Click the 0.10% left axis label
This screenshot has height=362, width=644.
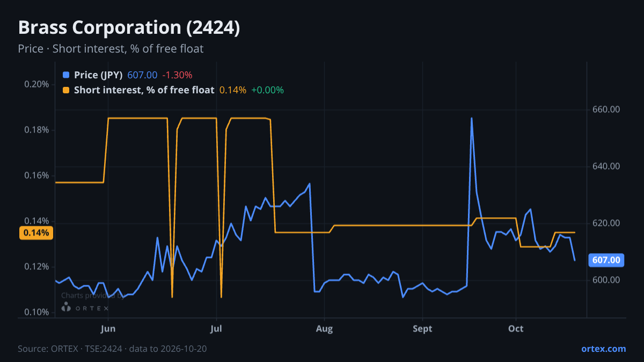pyautogui.click(x=36, y=313)
